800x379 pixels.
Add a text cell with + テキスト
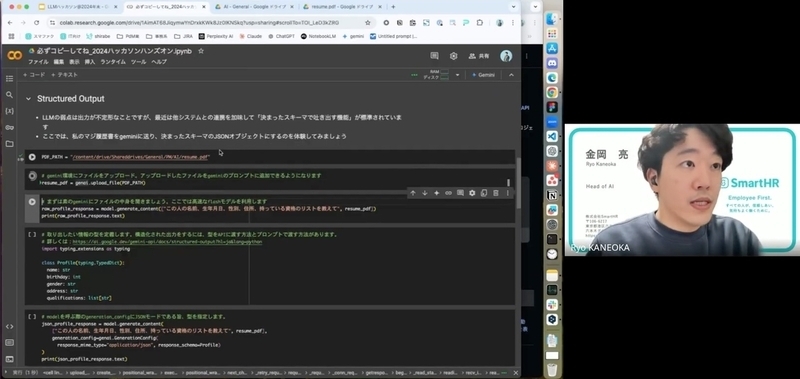(64, 75)
